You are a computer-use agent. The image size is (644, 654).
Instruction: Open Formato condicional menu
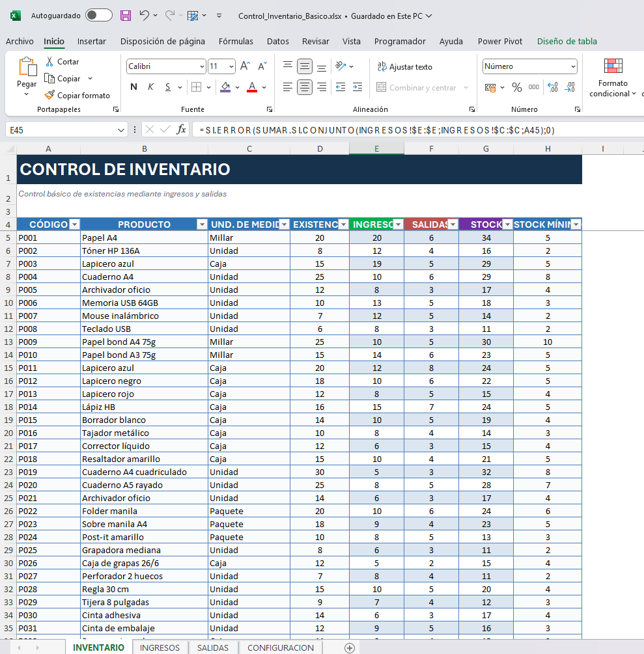[613, 78]
